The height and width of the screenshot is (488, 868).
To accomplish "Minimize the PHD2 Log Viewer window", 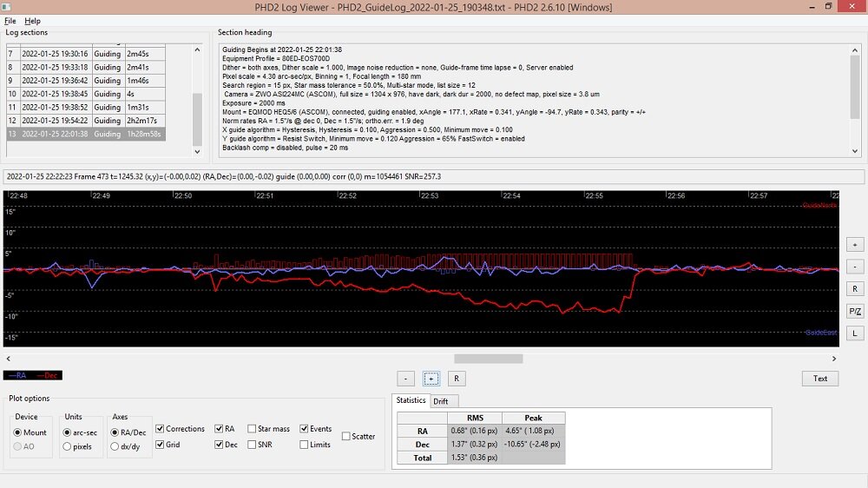I will pyautogui.click(x=812, y=7).
